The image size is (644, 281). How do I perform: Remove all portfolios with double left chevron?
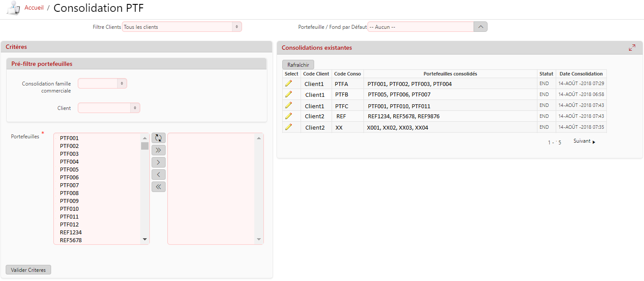point(158,187)
